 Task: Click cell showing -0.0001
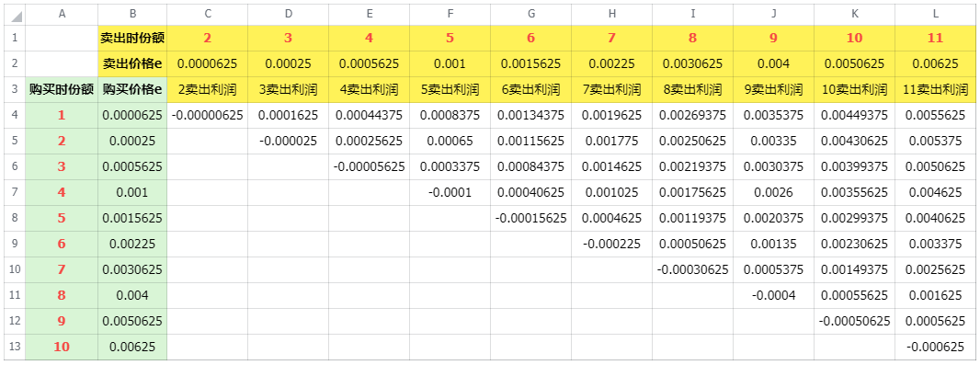tap(450, 192)
